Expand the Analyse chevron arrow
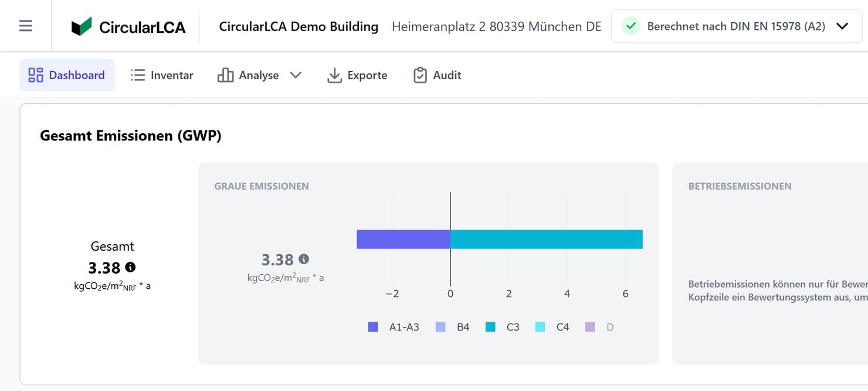The width and height of the screenshot is (868, 391). point(296,75)
